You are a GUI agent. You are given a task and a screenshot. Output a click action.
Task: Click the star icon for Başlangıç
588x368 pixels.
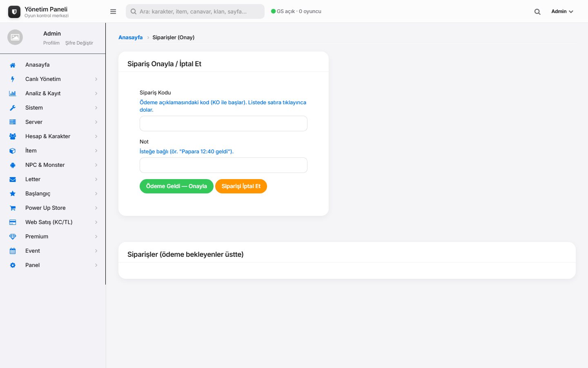pos(13,194)
